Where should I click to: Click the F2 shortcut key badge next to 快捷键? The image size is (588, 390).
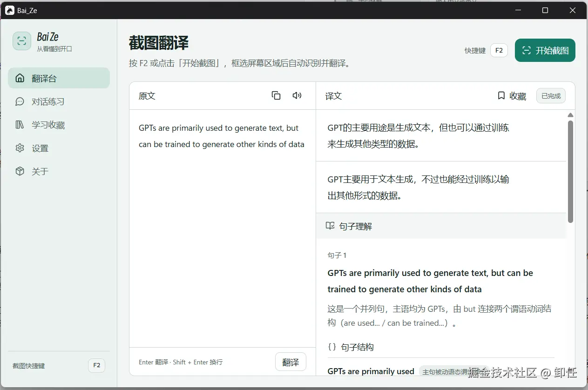(x=499, y=50)
